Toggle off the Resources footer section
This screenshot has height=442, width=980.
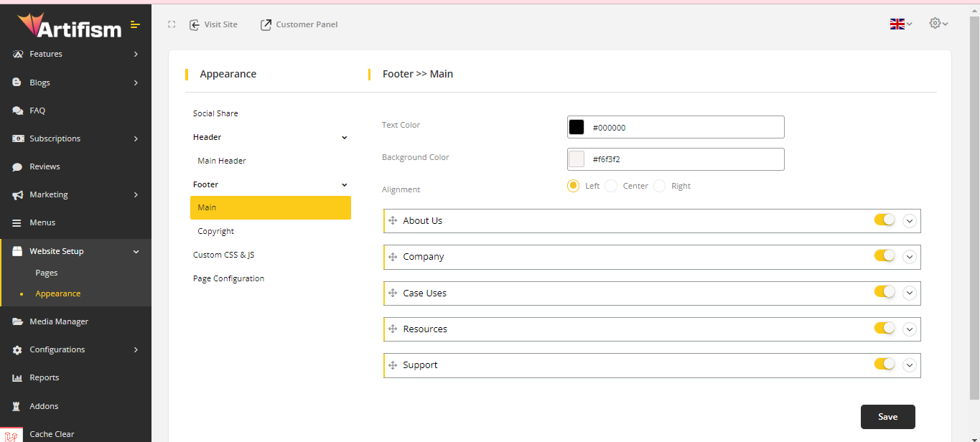coord(885,328)
